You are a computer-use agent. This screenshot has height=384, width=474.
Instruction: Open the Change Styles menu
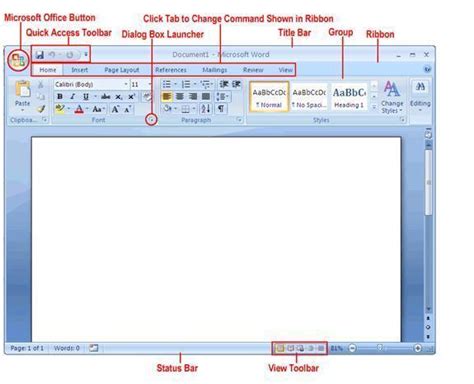coord(392,97)
